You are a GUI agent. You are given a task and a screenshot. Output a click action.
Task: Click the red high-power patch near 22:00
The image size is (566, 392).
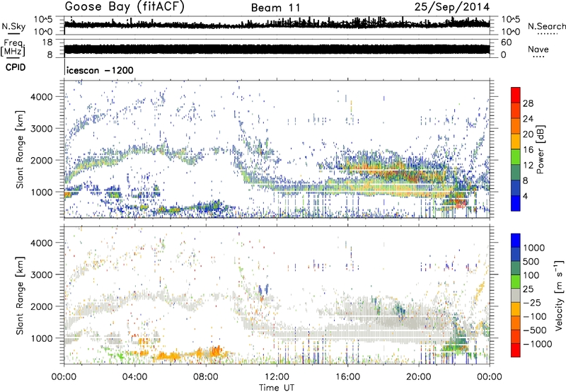(461, 204)
